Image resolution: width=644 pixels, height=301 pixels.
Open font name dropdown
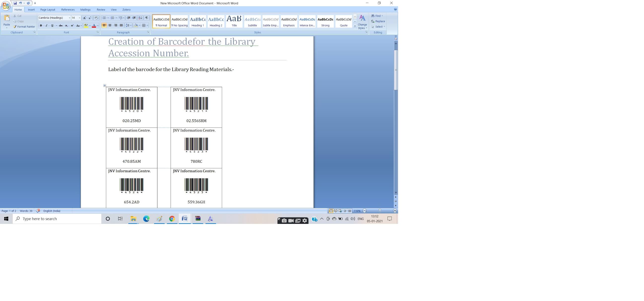tap(69, 18)
